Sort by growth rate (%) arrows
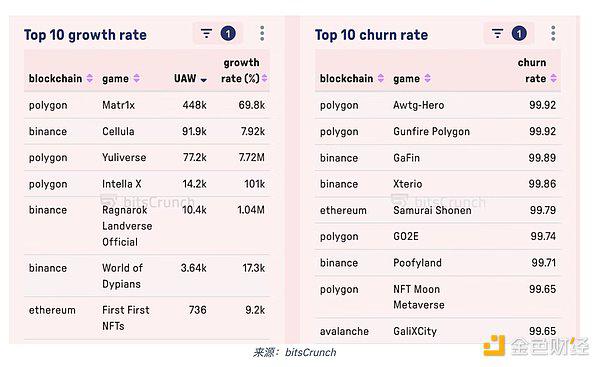Viewport: 600px width, 367px height. (264, 78)
